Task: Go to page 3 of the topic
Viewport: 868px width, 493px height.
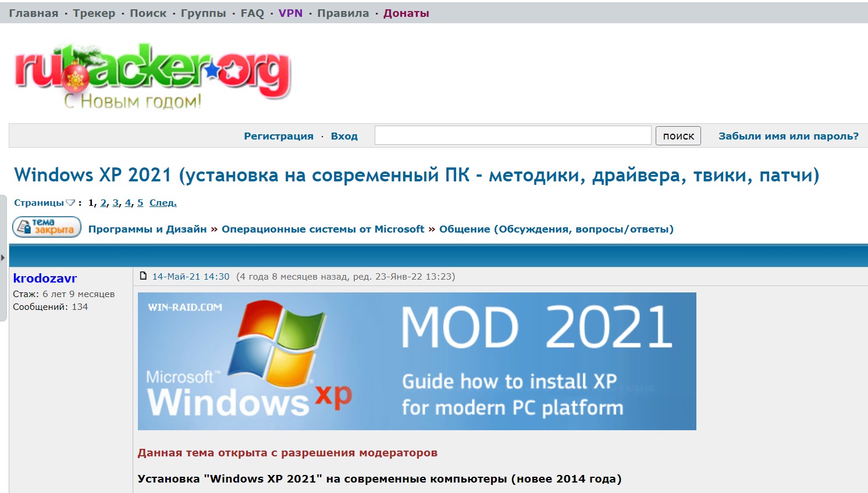Action: pos(116,203)
